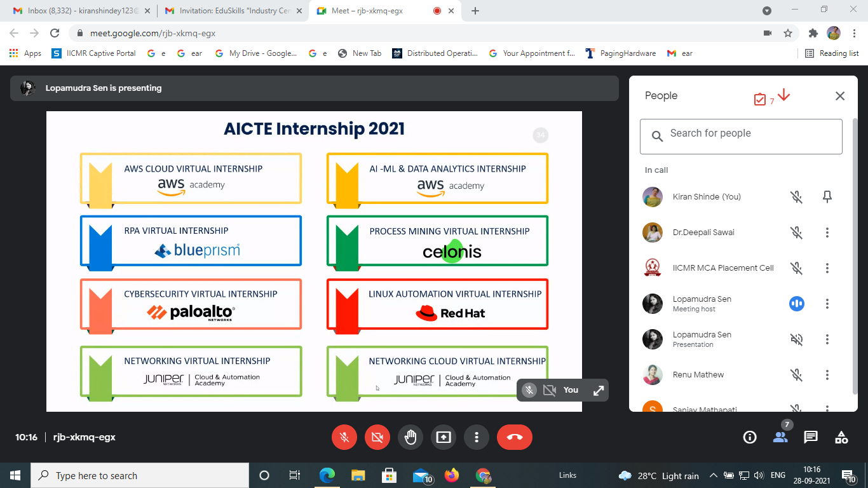Toggle the camera on/off button
This screenshot has width=868, height=488.
(377, 437)
